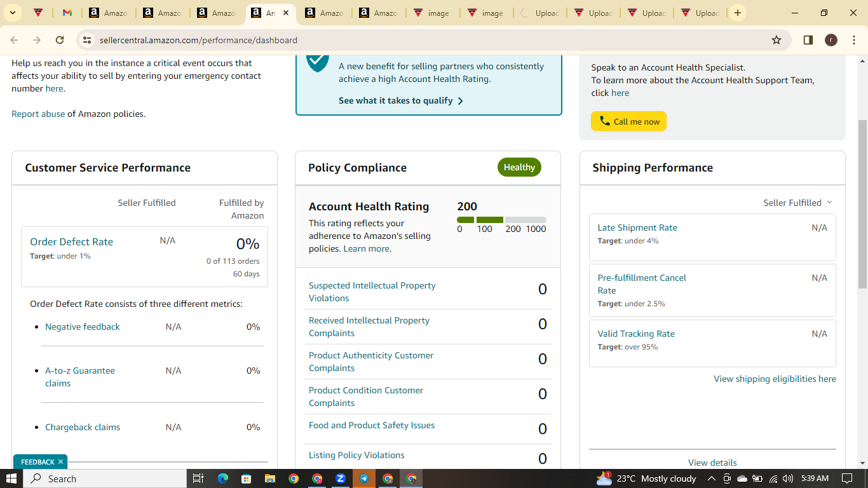The image size is (868, 488).
Task: Open the Seller Fulfilled dropdown in Shipping Performance
Action: 797,203
